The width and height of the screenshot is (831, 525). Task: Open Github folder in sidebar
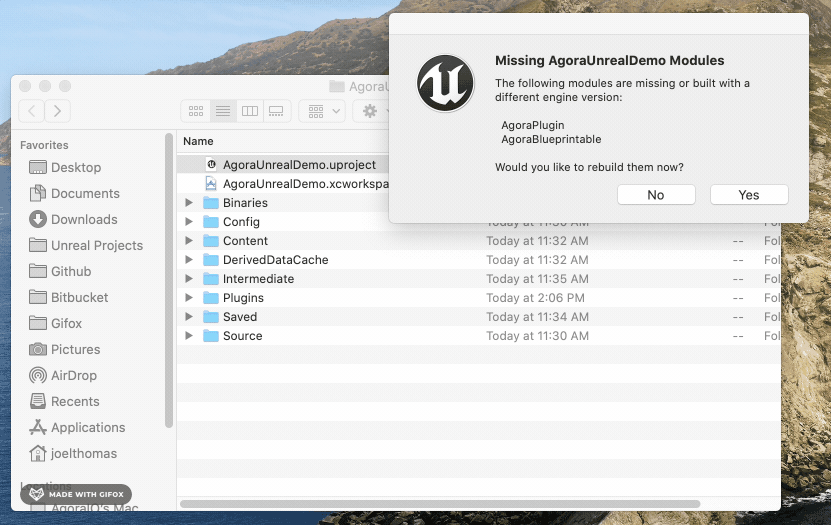(x=60, y=271)
